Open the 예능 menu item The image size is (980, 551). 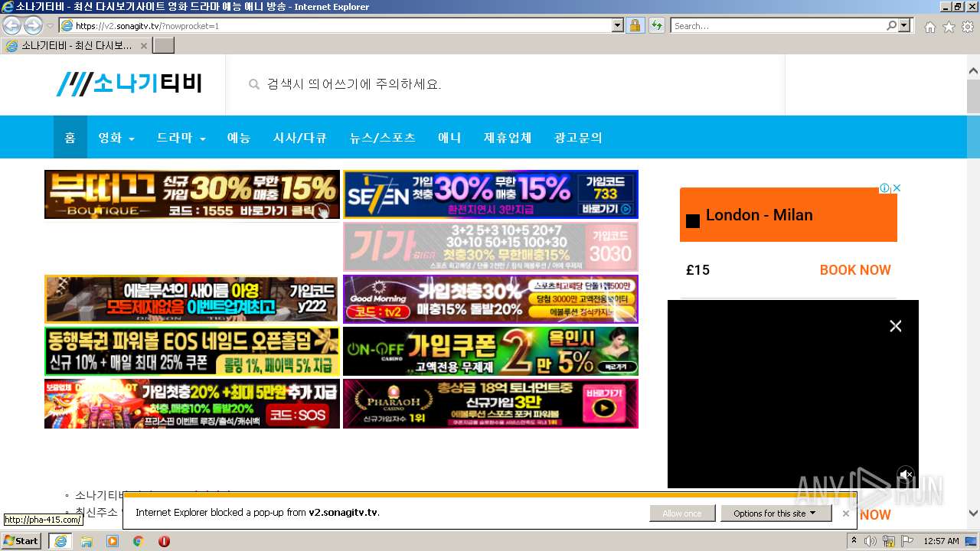[x=239, y=137]
